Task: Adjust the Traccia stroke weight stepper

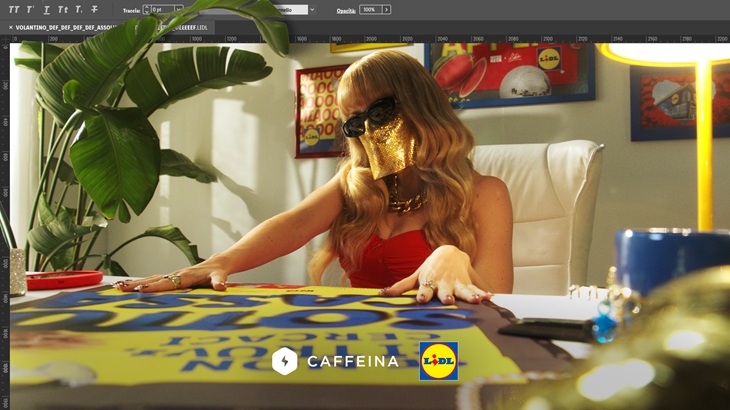Action: (x=146, y=9)
